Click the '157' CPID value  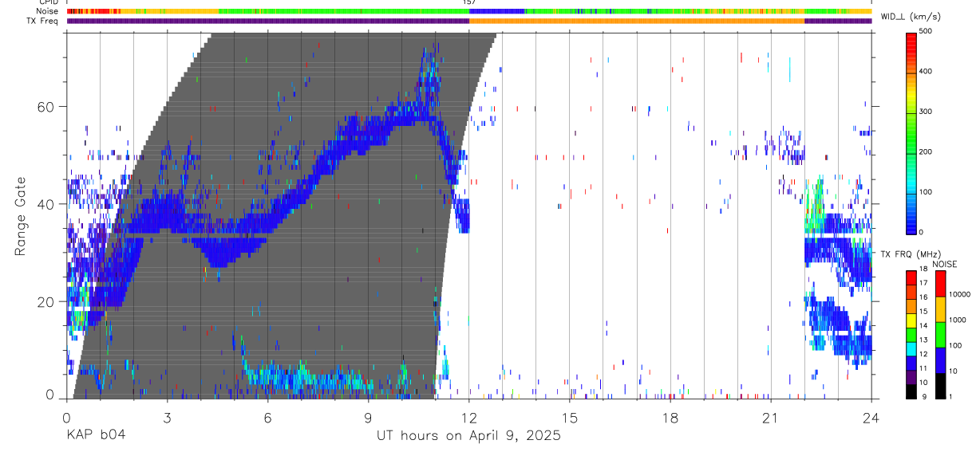[469, 2]
